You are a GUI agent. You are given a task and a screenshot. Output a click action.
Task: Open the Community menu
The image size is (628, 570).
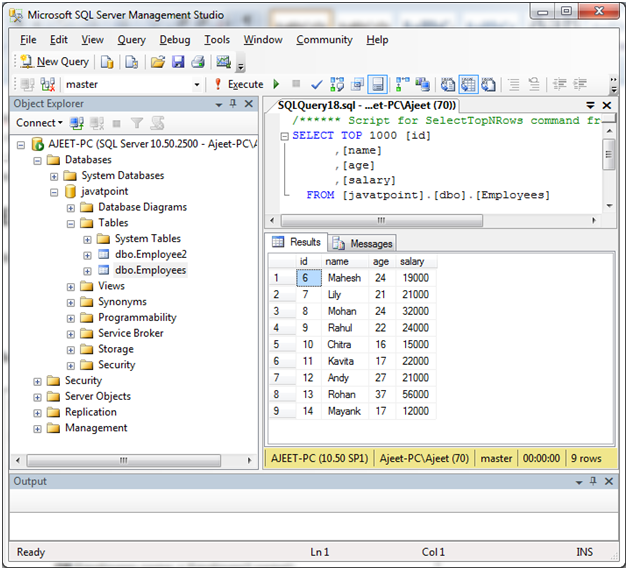click(324, 40)
